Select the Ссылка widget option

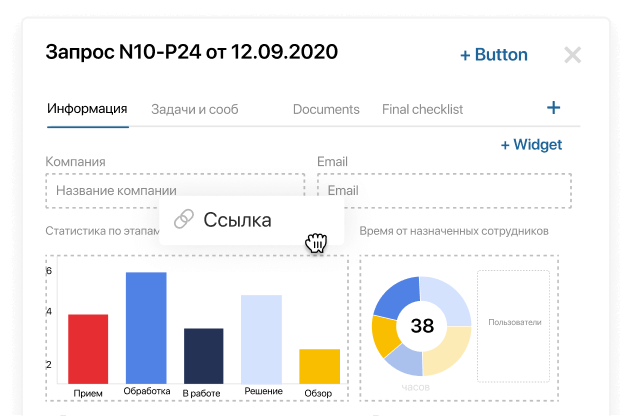click(x=237, y=220)
